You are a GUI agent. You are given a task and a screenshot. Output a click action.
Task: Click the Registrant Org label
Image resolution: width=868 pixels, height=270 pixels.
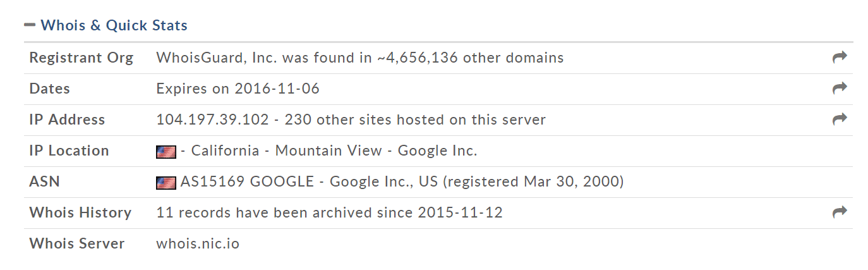coord(81,58)
